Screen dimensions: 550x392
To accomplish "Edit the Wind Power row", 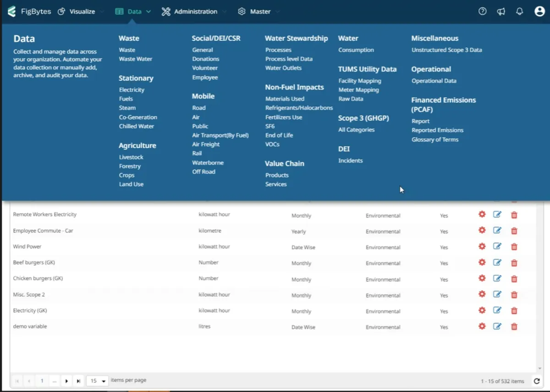I will (x=497, y=246).
